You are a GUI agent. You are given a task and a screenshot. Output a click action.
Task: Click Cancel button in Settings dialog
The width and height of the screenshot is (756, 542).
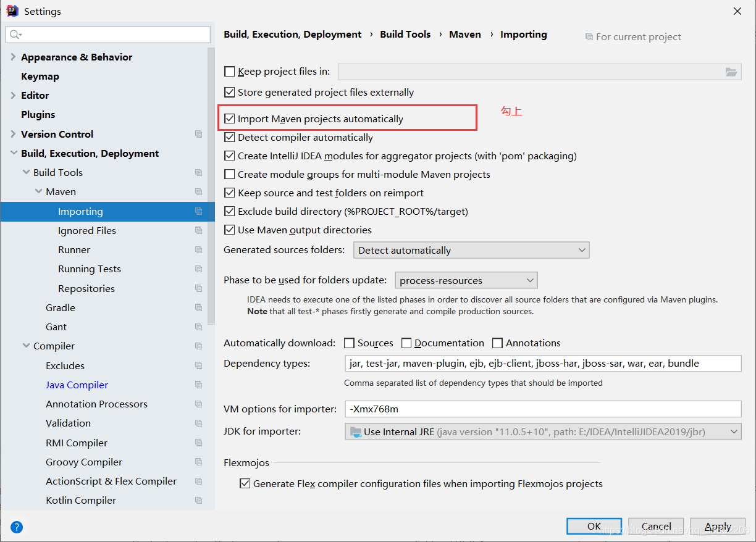656,526
